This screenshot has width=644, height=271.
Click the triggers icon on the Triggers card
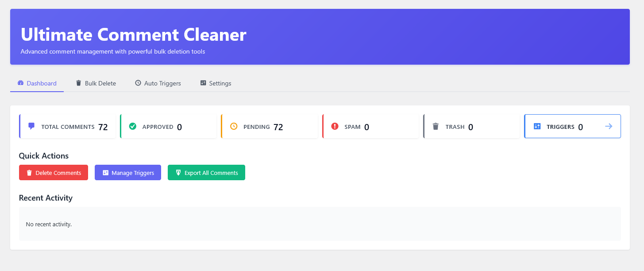pos(537,126)
